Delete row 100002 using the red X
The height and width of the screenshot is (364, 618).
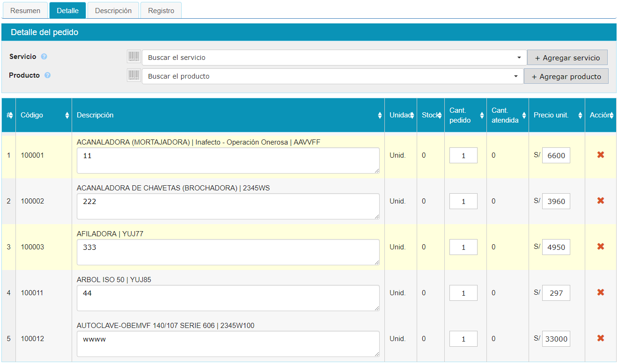point(600,201)
